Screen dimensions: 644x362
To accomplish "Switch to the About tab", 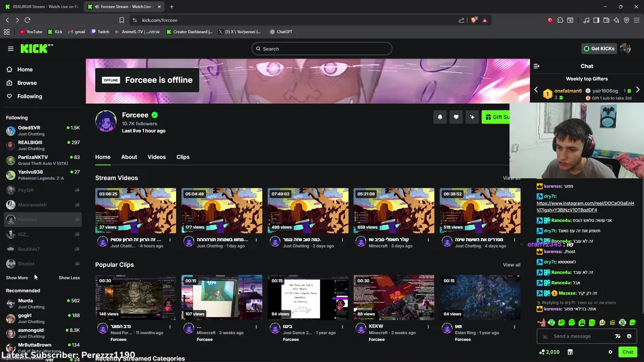I will click(x=129, y=157).
